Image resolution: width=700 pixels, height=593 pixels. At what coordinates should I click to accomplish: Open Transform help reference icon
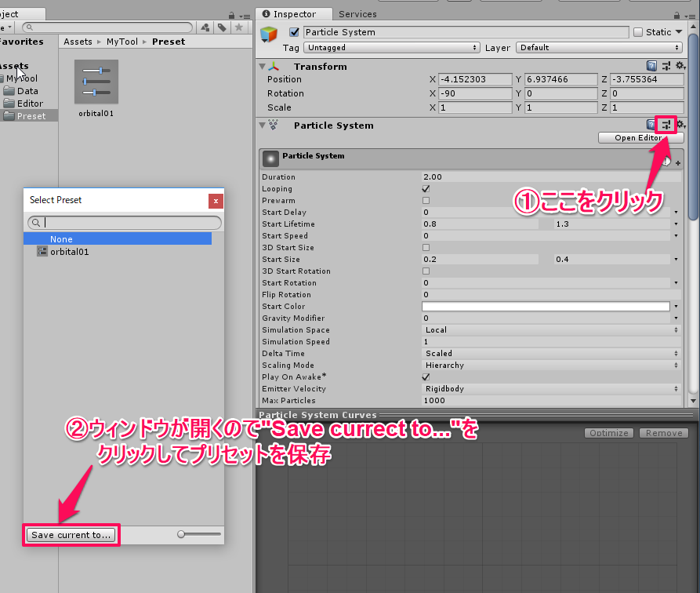[651, 66]
